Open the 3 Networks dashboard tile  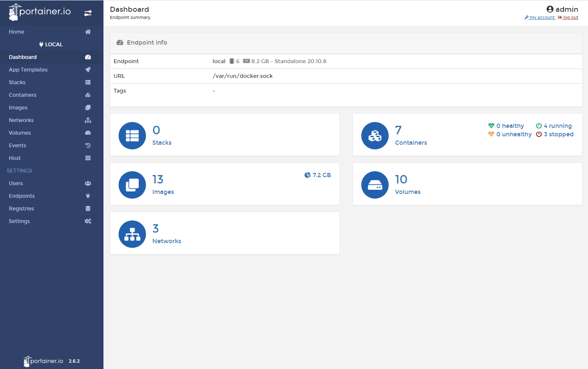pyautogui.click(x=225, y=233)
